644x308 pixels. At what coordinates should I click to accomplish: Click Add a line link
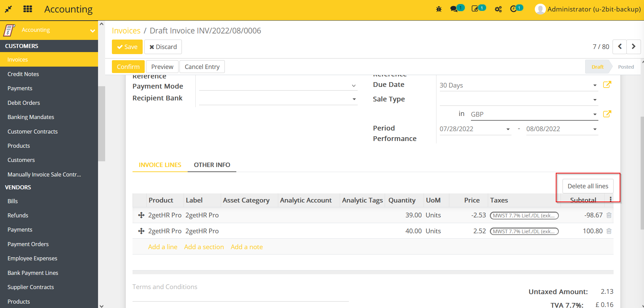(x=163, y=247)
